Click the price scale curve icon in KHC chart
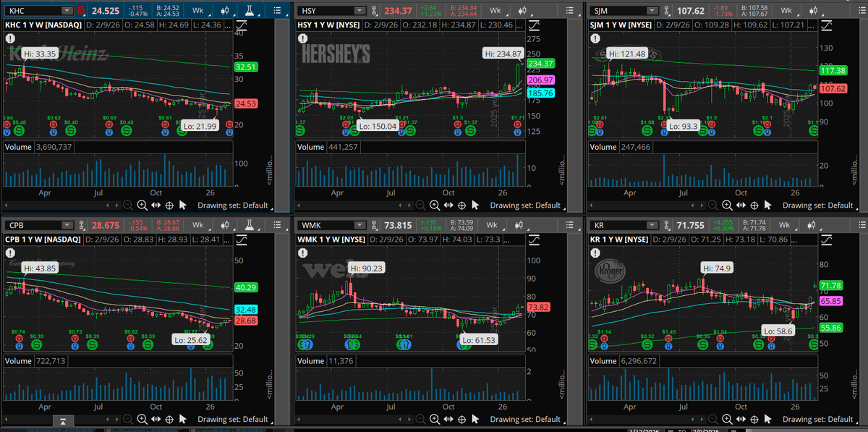Image resolution: width=868 pixels, height=432 pixels. (x=242, y=25)
